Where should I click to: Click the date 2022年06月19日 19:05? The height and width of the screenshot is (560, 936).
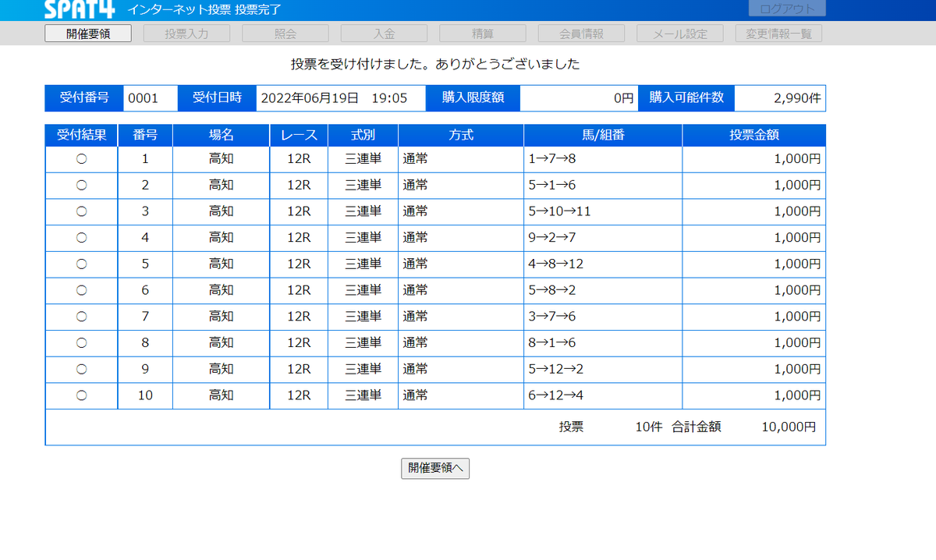click(x=334, y=98)
